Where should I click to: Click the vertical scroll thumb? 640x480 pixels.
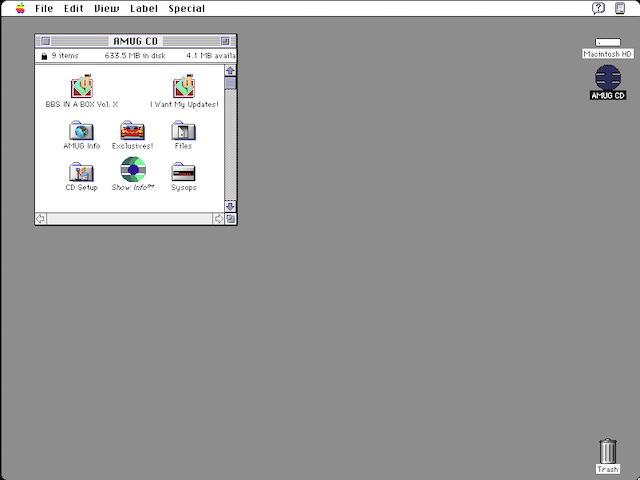[230, 83]
